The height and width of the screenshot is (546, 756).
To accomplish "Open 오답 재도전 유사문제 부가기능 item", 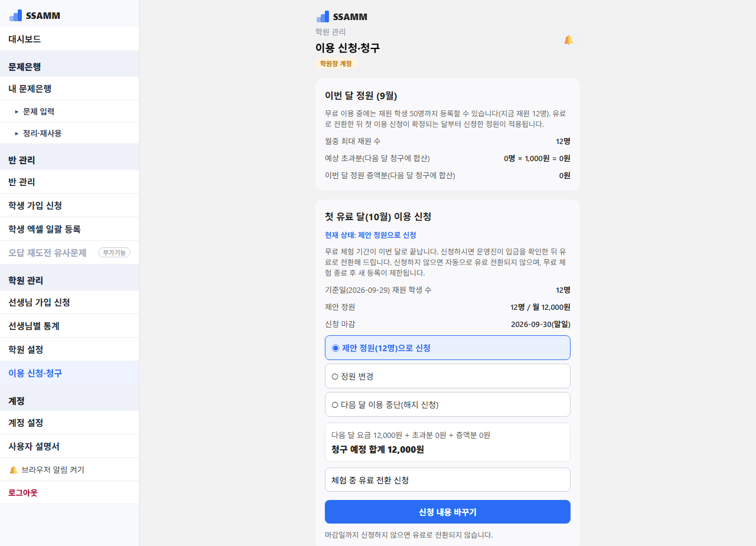I will click(69, 253).
